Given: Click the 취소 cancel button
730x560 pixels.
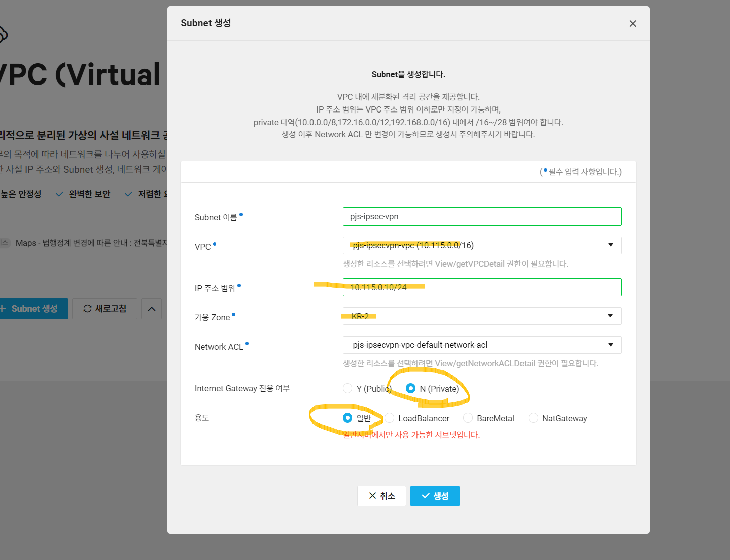Looking at the screenshot, I should [382, 496].
